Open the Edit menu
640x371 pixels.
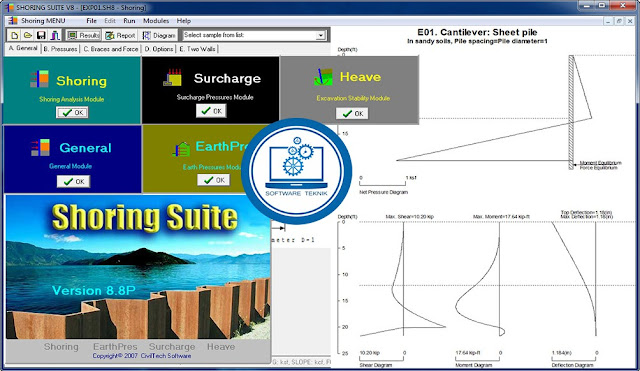tap(110, 21)
